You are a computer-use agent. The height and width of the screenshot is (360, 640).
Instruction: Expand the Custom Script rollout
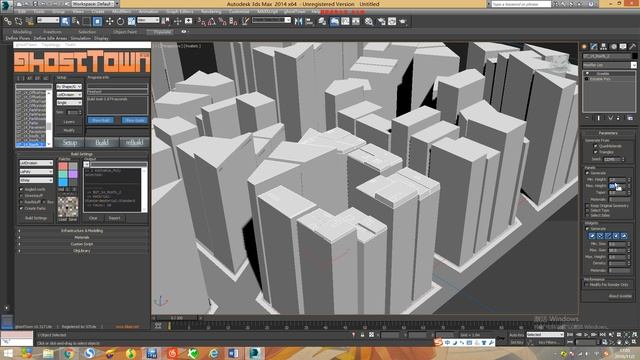tap(82, 244)
